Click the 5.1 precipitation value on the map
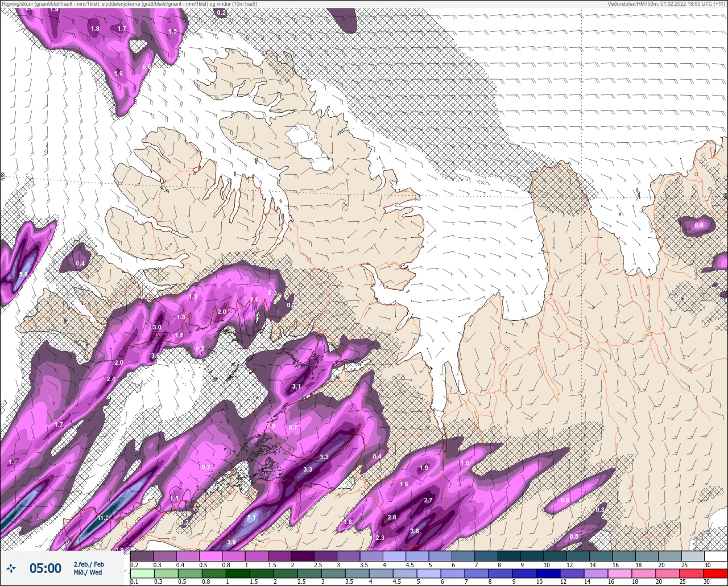 point(252,517)
